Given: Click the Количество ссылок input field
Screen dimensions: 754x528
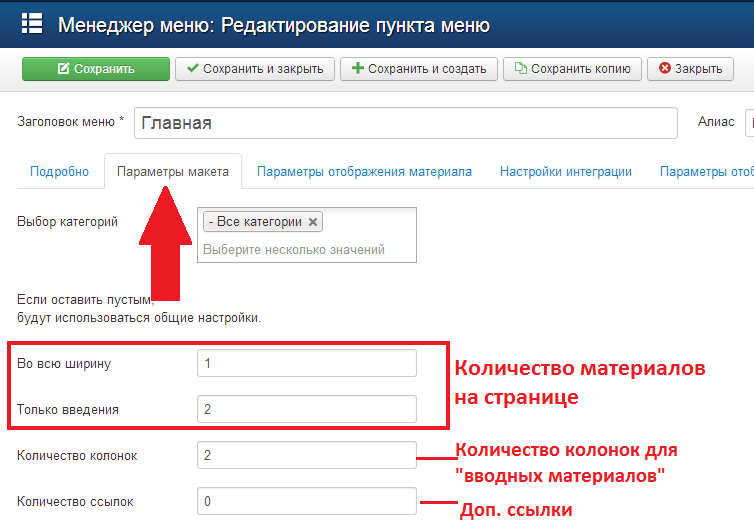Looking at the screenshot, I should (x=306, y=501).
